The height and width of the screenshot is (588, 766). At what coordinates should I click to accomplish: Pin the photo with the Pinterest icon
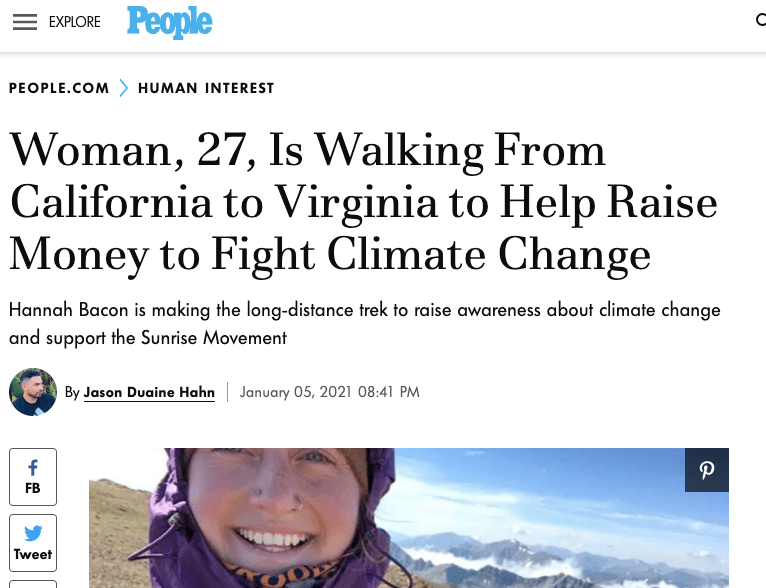click(x=707, y=470)
